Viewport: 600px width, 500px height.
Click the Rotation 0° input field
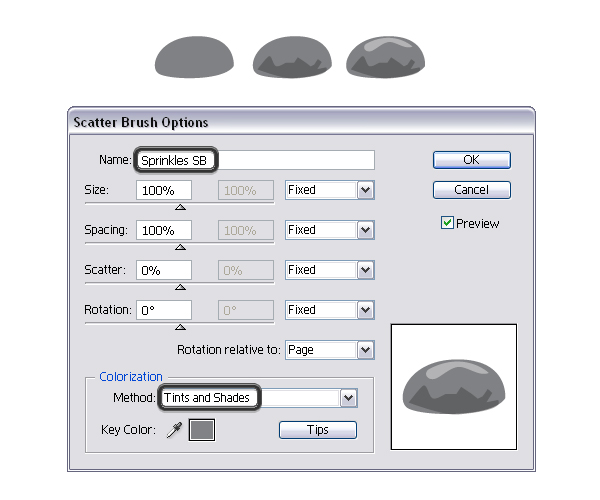tap(164, 310)
